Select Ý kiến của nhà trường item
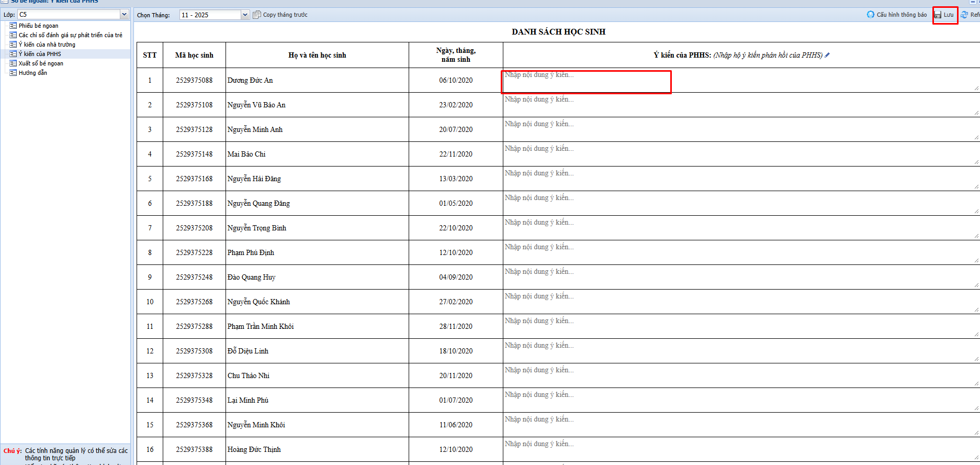 coord(47,45)
